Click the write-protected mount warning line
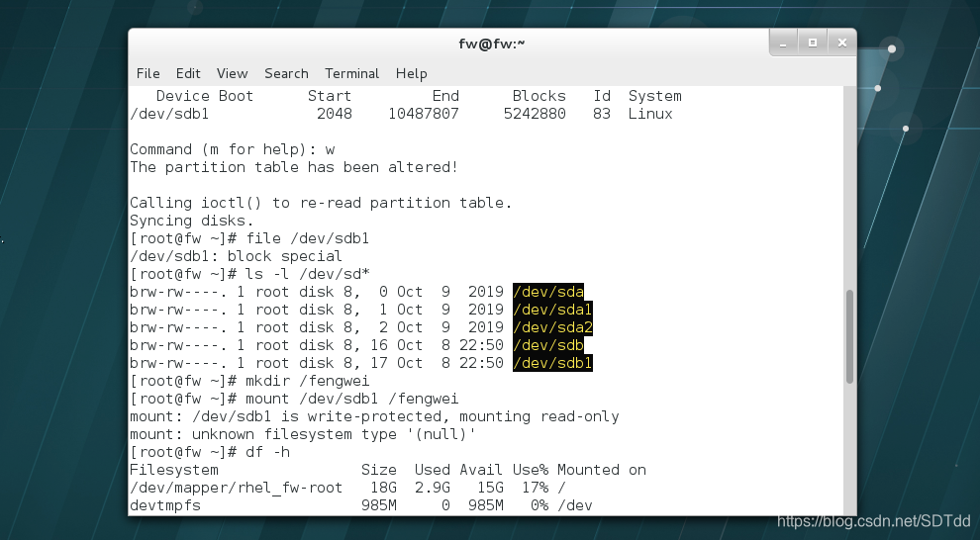Image resolution: width=980 pixels, height=540 pixels. click(x=374, y=416)
